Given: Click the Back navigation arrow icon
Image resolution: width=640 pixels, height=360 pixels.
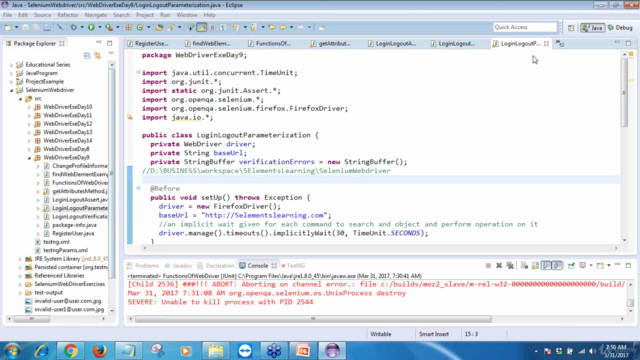Looking at the screenshot, I should (x=283, y=27).
